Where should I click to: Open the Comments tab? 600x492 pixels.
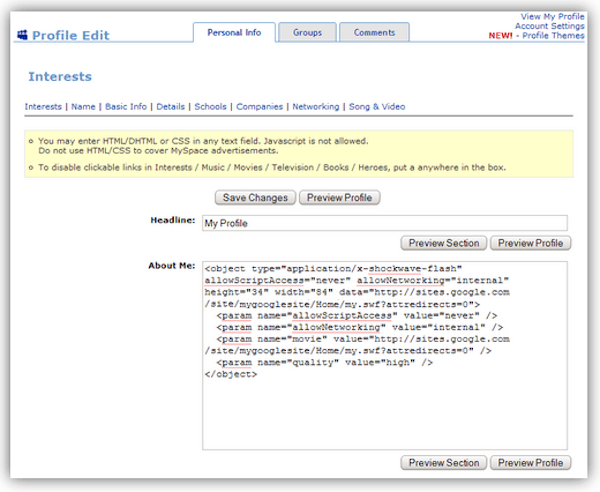click(x=374, y=33)
